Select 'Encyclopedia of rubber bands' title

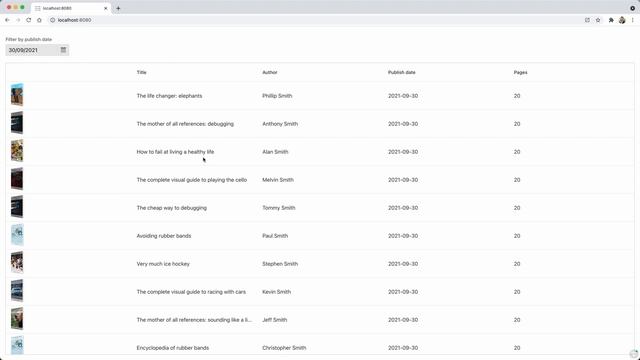pyautogui.click(x=173, y=348)
